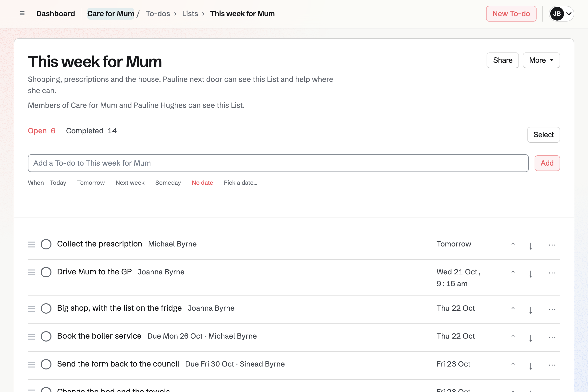This screenshot has height=392, width=588.
Task: Move "Send the form back" to-do up
Action: coord(513,366)
